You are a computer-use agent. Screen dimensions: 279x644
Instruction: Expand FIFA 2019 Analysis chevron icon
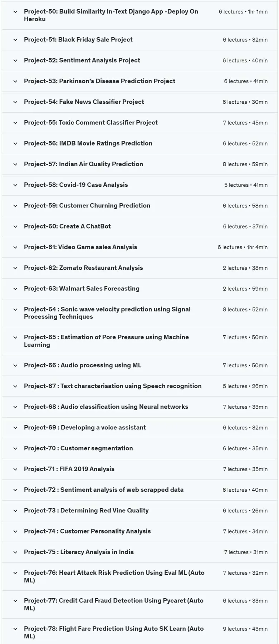(15, 469)
